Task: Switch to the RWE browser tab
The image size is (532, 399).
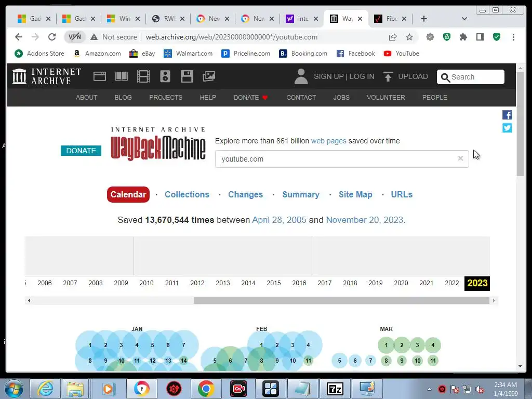Action: pyautogui.click(x=169, y=19)
